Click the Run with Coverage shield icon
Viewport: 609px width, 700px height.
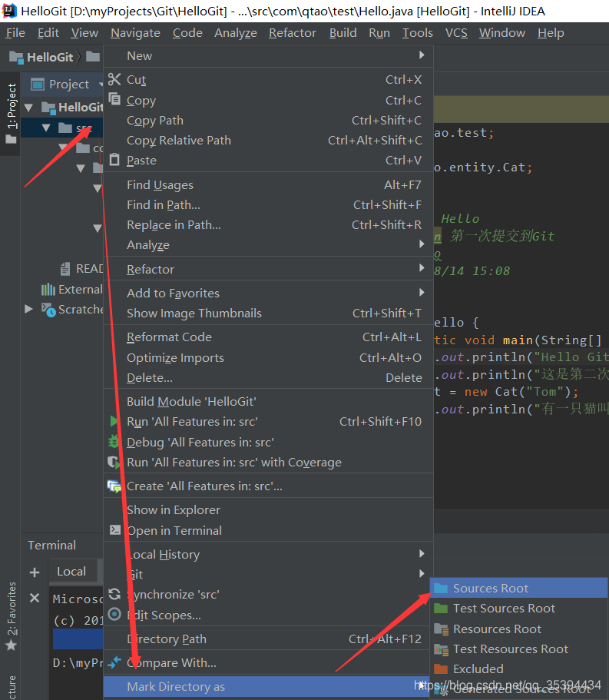[114, 462]
